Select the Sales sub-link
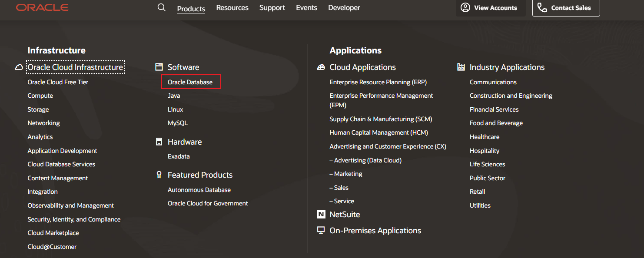Screen dimensions: 644x258 tap(339, 188)
